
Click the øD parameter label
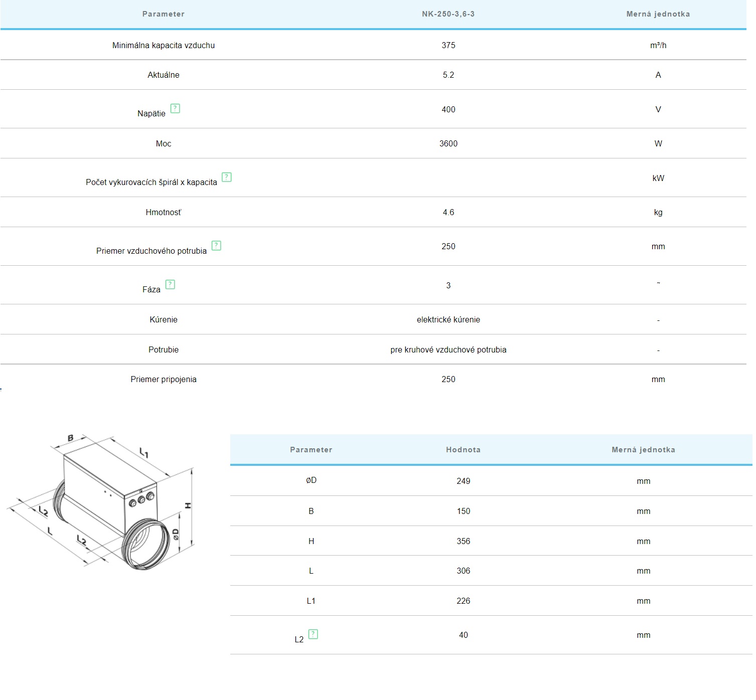point(311,480)
